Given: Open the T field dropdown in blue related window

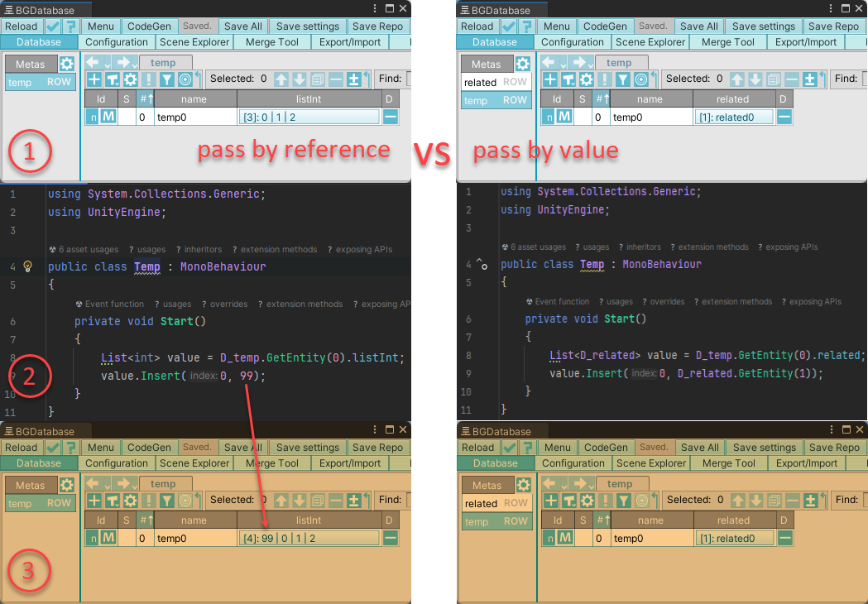Looking at the screenshot, I should click(569, 79).
